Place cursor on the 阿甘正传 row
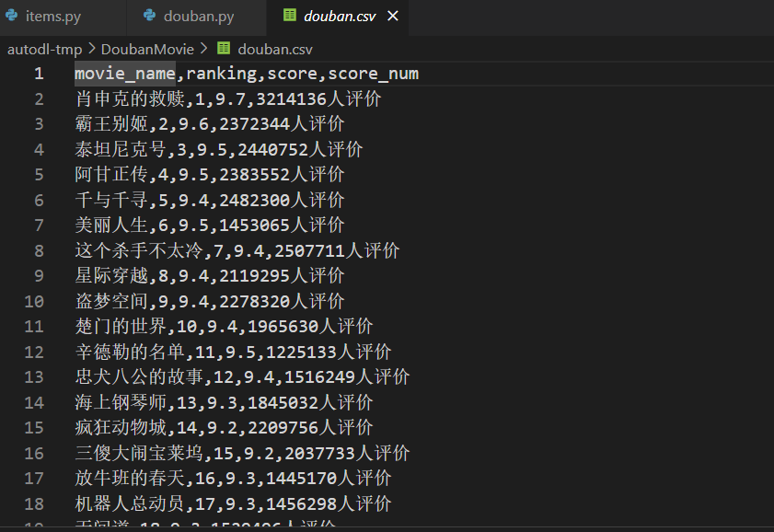The width and height of the screenshot is (774, 532). [209, 174]
